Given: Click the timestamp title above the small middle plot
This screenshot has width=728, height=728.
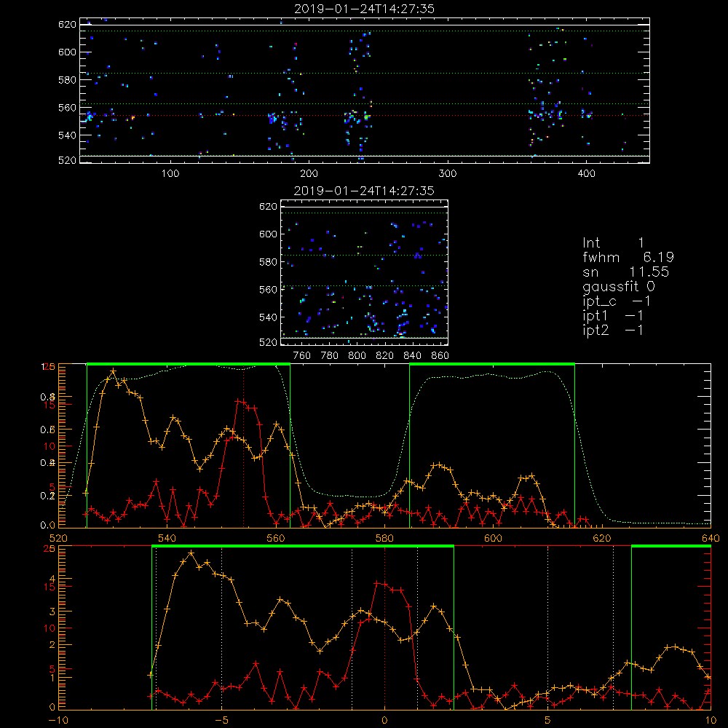Looking at the screenshot, I should click(x=364, y=191).
